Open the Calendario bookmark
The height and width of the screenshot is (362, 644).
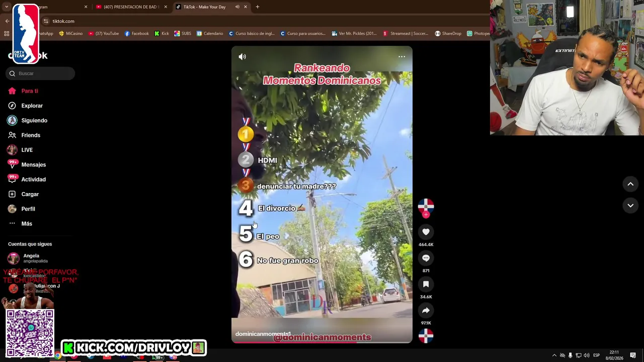210,34
